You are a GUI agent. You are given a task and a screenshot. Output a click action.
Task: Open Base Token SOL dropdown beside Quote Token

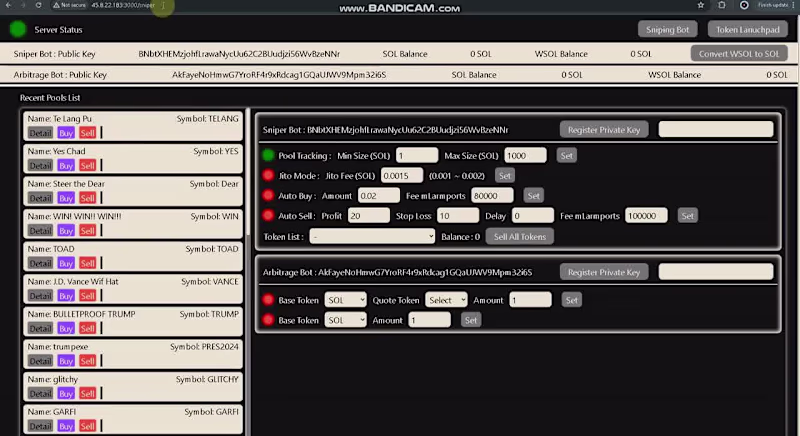tap(345, 300)
